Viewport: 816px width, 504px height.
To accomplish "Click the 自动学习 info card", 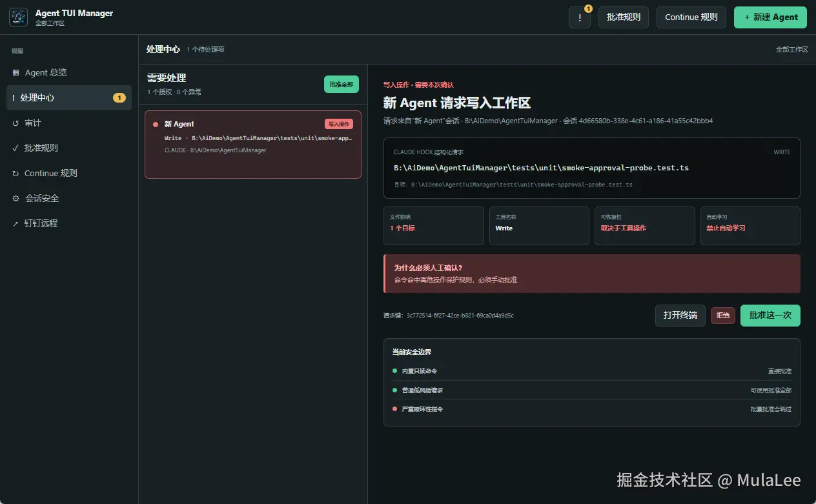I will [750, 226].
